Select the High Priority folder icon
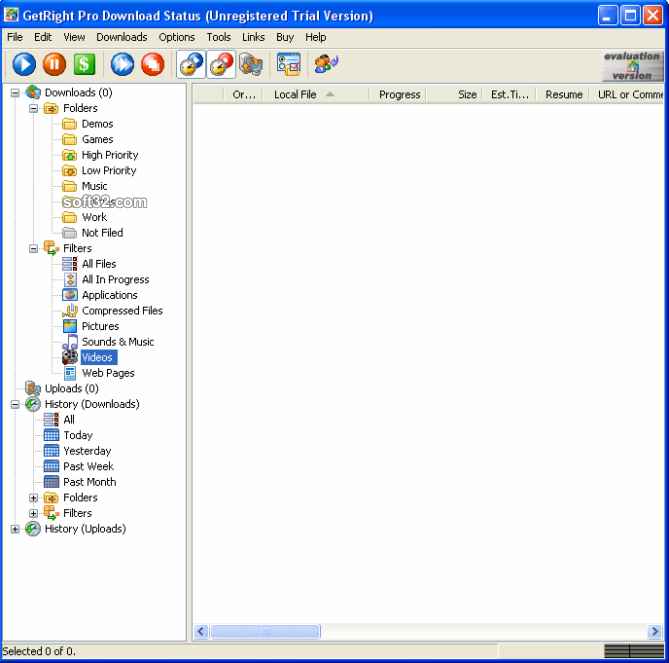 pos(70,155)
